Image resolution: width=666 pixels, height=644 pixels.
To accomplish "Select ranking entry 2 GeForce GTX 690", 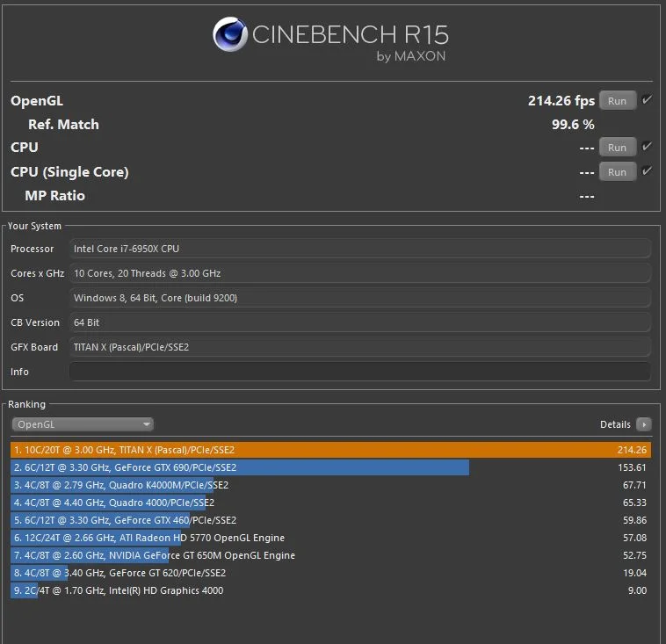I will 331,467.
